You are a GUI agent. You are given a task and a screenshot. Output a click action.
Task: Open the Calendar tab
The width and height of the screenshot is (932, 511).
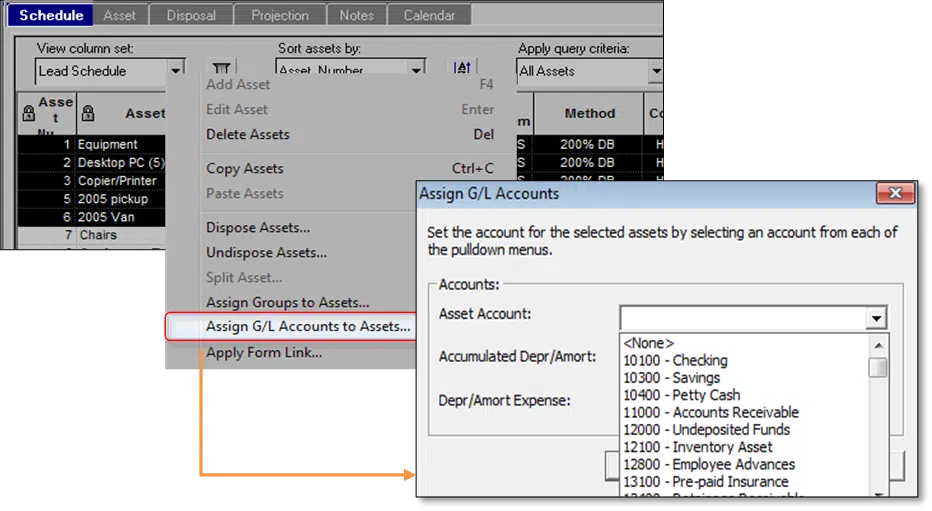pos(429,15)
